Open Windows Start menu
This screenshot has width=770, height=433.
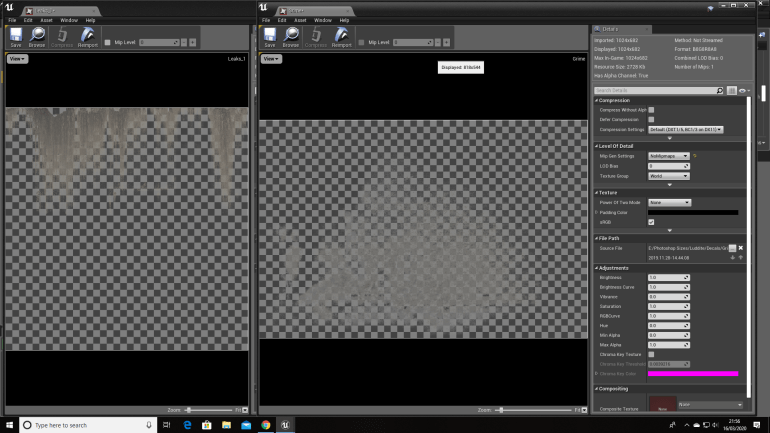tap(9, 425)
